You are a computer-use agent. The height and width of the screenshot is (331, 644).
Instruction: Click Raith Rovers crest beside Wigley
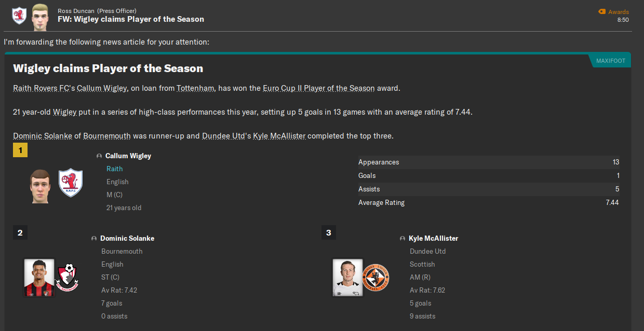[x=70, y=183]
